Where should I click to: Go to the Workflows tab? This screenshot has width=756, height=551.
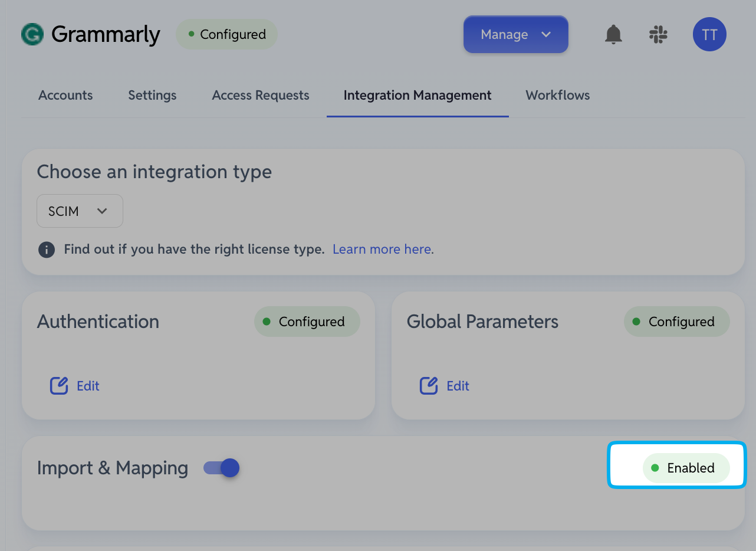tap(558, 95)
